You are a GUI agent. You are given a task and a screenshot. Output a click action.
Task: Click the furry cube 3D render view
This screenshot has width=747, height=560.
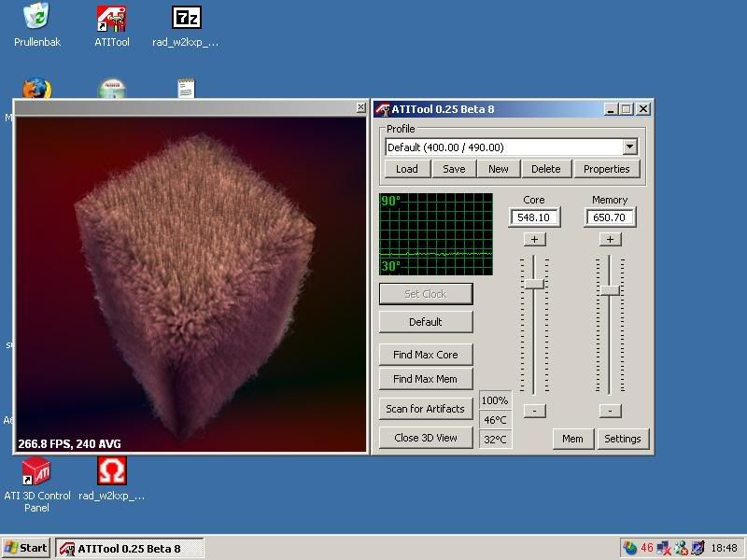(x=191, y=285)
